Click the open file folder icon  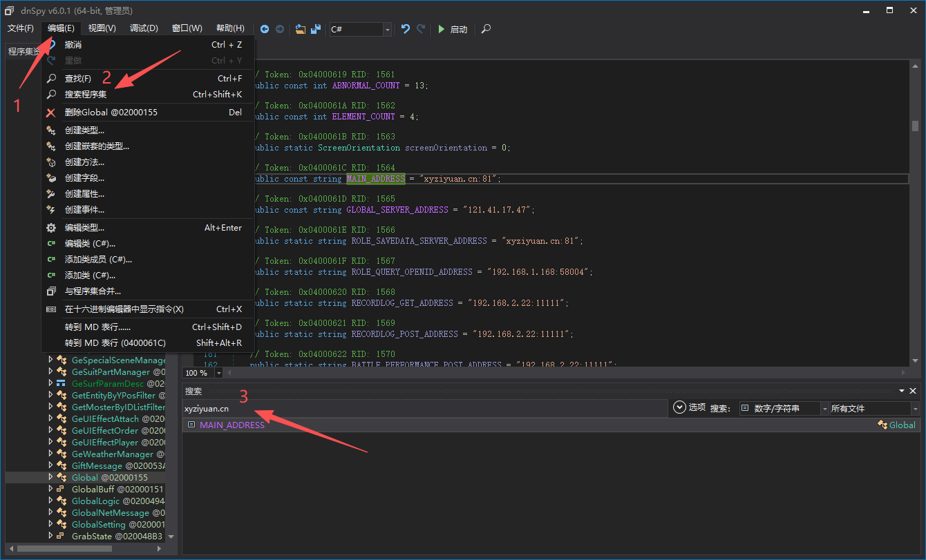click(300, 29)
